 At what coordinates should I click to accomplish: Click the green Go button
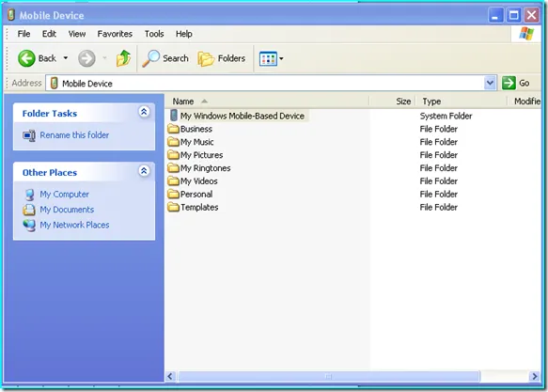[x=515, y=83]
